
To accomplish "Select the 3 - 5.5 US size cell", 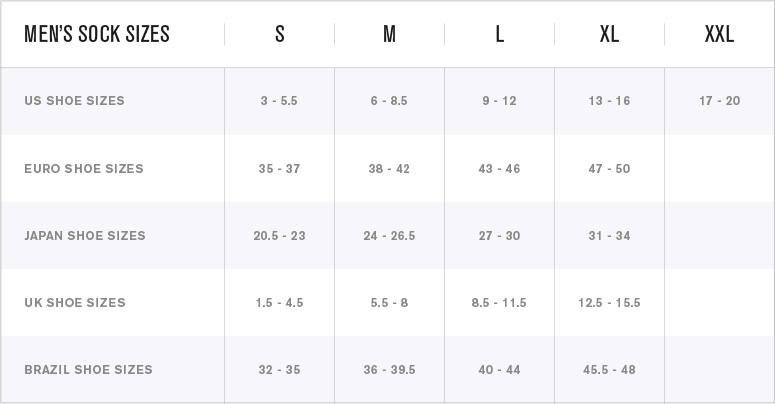I will [279, 101].
